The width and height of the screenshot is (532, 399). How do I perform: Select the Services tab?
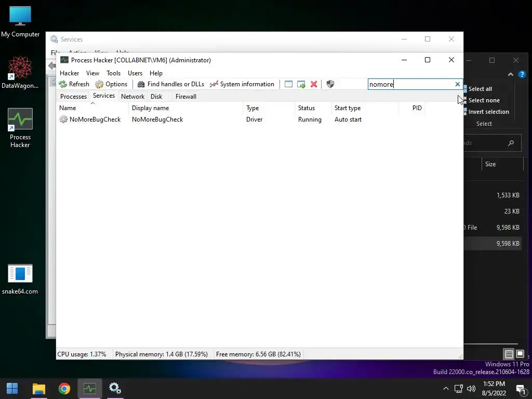click(x=104, y=96)
